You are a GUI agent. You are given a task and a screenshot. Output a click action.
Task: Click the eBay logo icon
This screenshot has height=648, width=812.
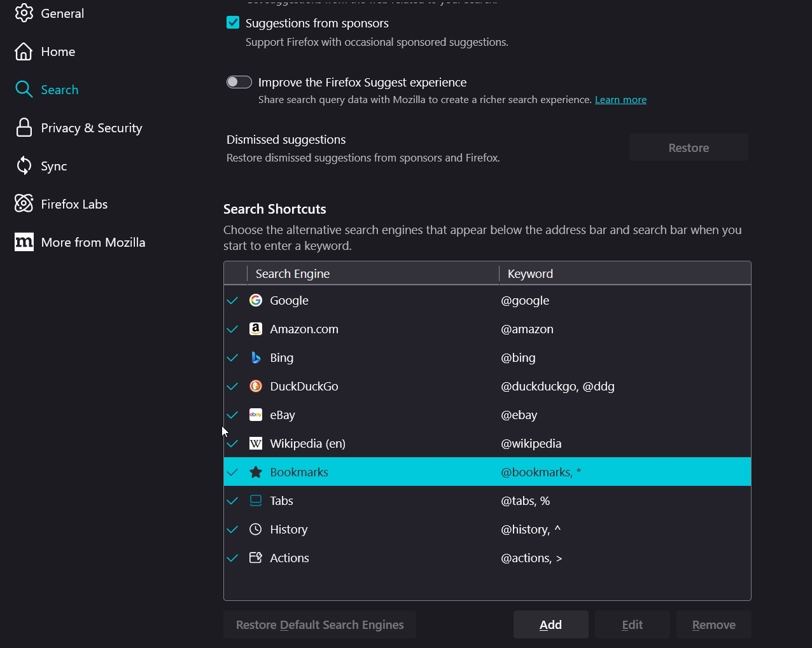click(x=256, y=415)
